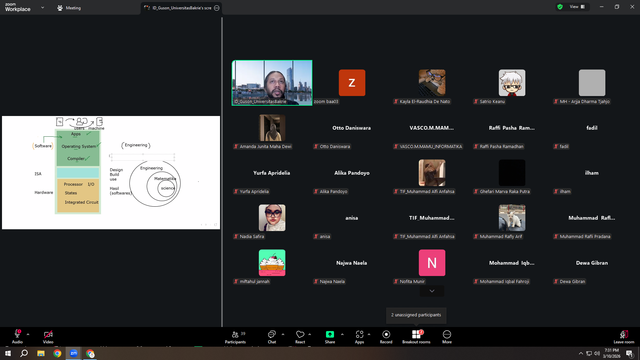Open second Chrome profile icon in taskbar
The height and width of the screenshot is (360, 640).
tap(90, 353)
